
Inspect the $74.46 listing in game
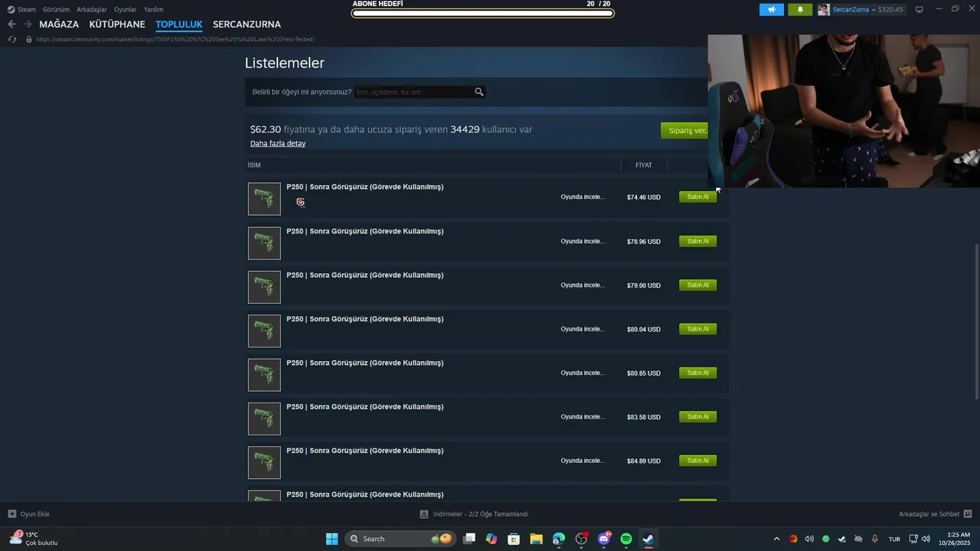pyautogui.click(x=583, y=197)
